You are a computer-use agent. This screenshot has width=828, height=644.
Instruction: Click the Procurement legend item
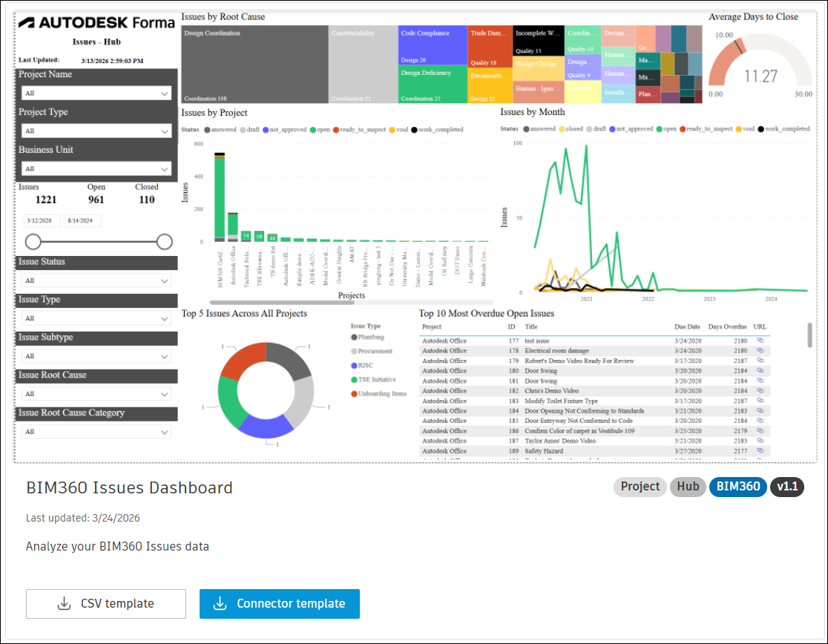372,352
